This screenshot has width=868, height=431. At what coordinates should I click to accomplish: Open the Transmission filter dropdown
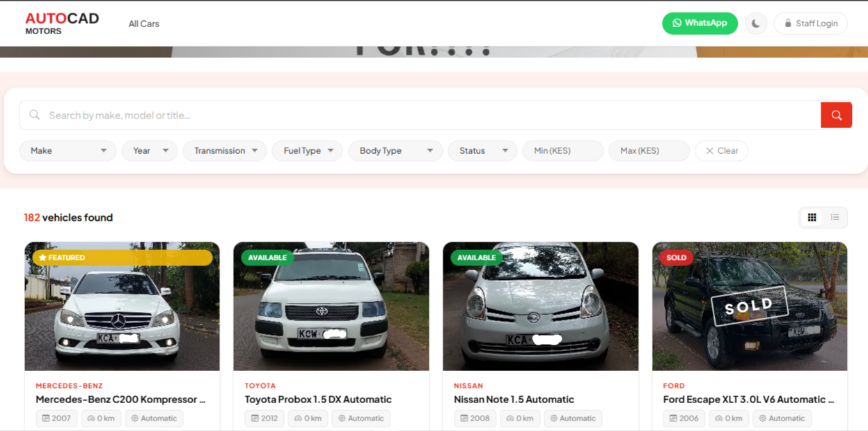point(225,150)
